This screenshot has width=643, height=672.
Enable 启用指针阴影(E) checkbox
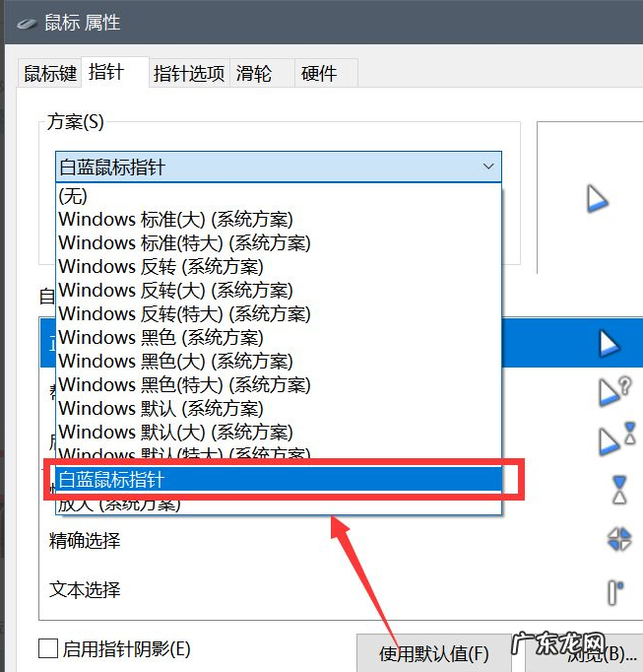coord(48,648)
